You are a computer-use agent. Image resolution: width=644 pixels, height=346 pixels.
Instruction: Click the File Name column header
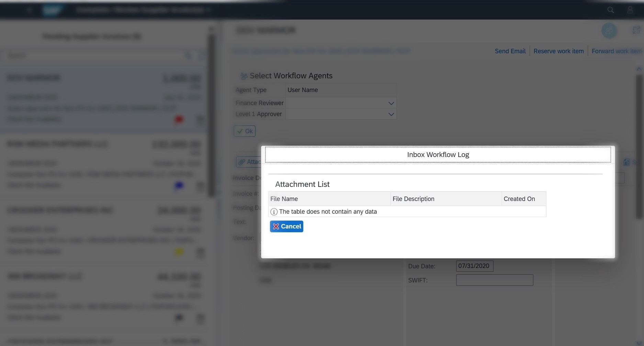(x=329, y=199)
